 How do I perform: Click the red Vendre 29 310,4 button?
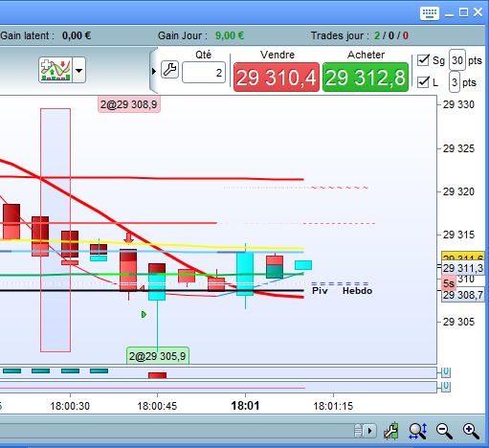click(x=277, y=78)
